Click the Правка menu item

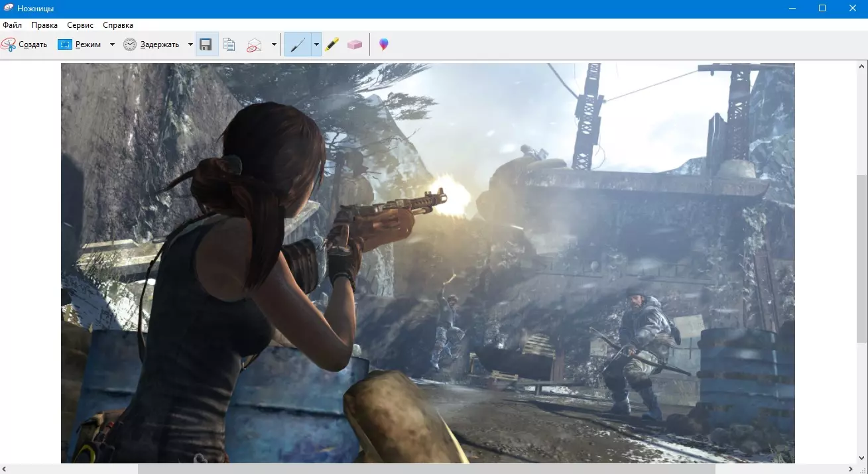coord(44,25)
